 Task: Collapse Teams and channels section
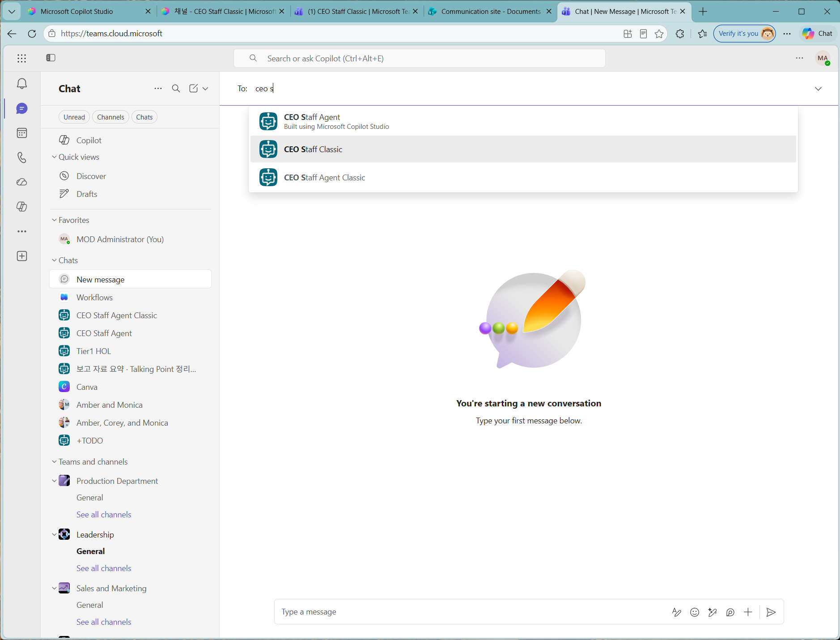tap(54, 462)
